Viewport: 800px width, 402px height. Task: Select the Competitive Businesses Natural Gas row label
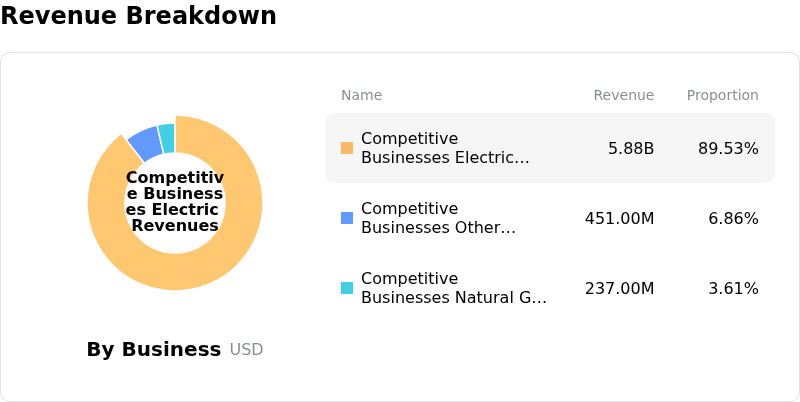coord(455,288)
